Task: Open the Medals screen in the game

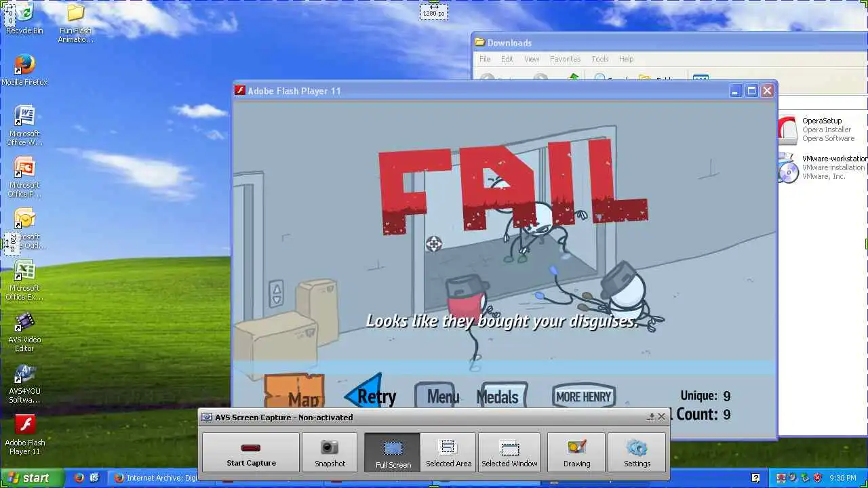Action: click(501, 396)
